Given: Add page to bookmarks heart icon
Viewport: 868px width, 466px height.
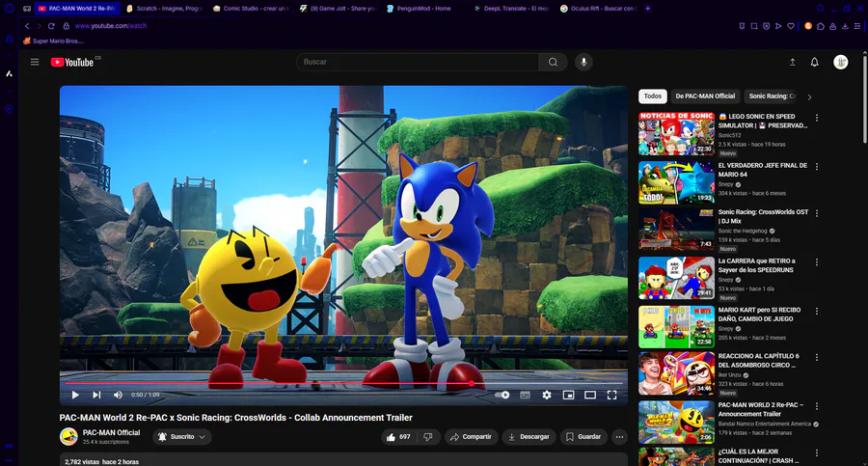Looking at the screenshot, I should [x=791, y=26].
